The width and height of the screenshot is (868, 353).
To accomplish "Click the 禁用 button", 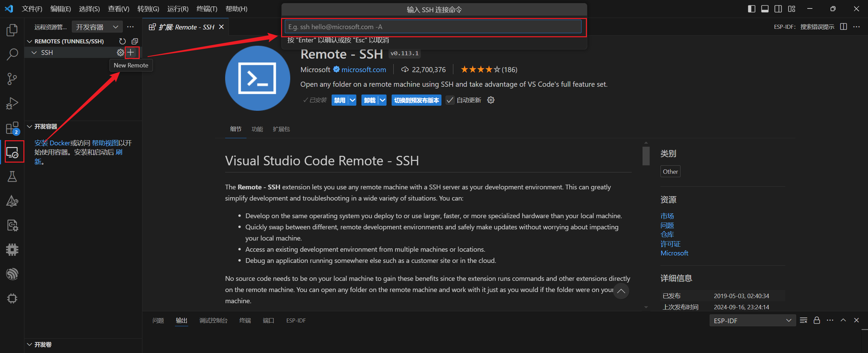I will tap(339, 100).
